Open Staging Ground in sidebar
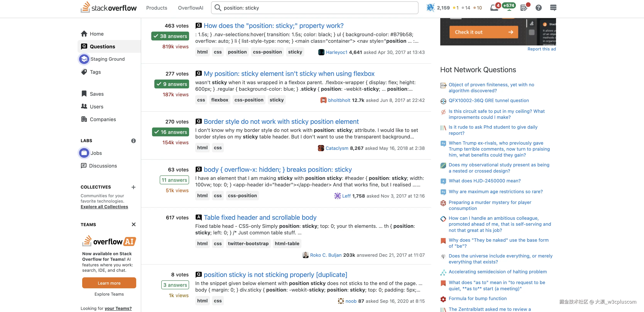Screen dimensions: 644x312 point(107,59)
